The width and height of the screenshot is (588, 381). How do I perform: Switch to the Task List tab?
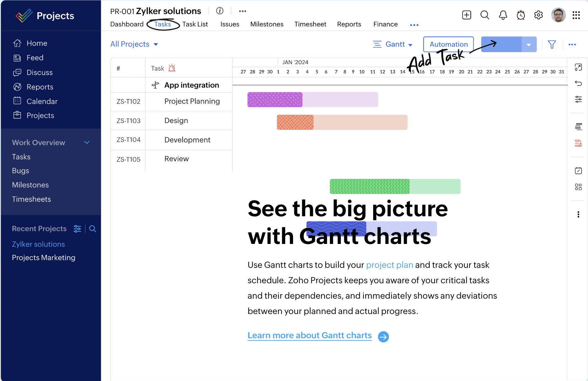point(195,24)
